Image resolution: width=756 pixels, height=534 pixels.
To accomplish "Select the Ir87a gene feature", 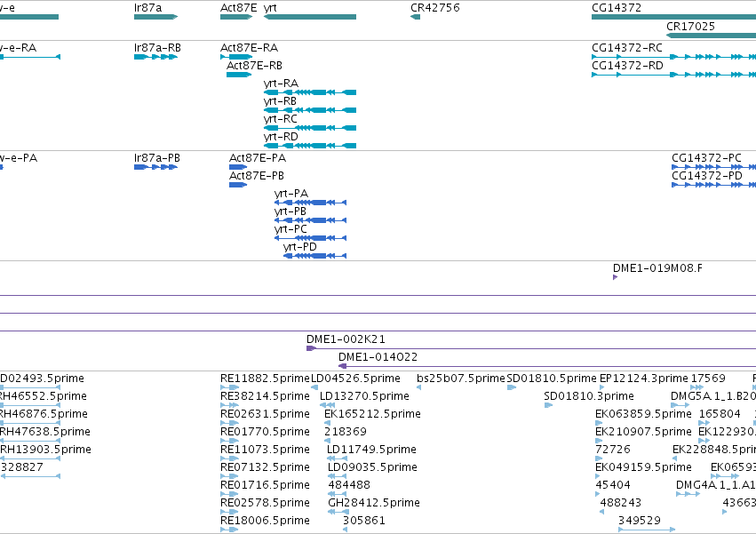I will click(x=155, y=17).
